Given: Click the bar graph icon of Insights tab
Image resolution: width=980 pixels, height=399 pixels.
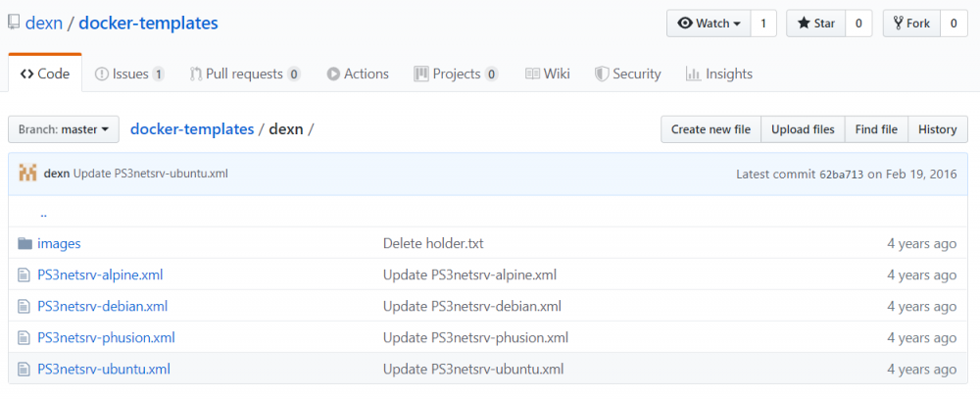Looking at the screenshot, I should (x=693, y=74).
